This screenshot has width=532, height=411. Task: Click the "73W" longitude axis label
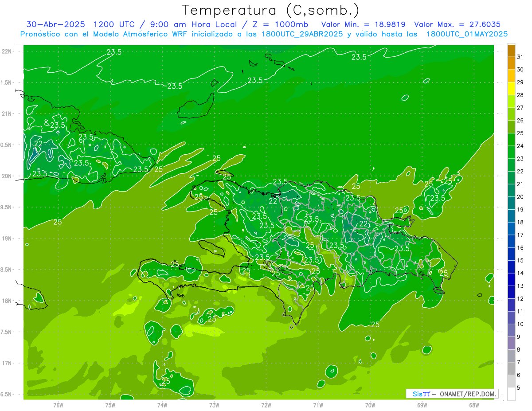pos(214,405)
